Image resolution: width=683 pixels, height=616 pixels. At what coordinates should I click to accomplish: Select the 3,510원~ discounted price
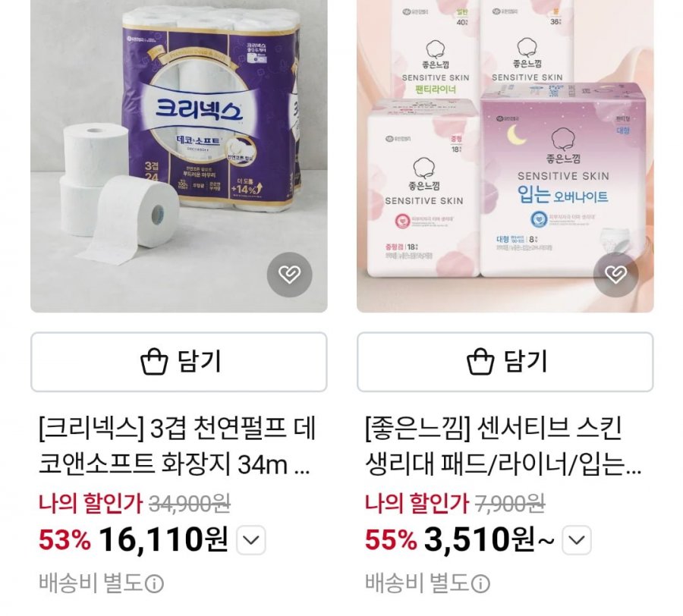click(x=489, y=540)
